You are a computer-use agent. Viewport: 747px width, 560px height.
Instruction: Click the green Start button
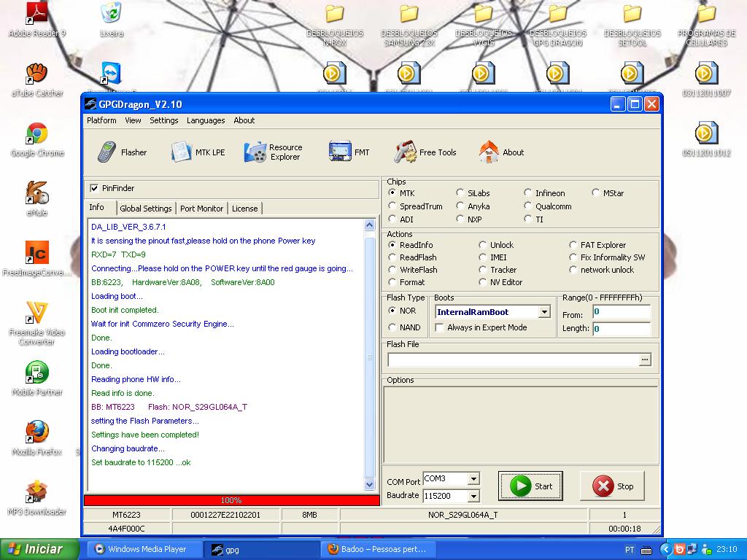(531, 486)
